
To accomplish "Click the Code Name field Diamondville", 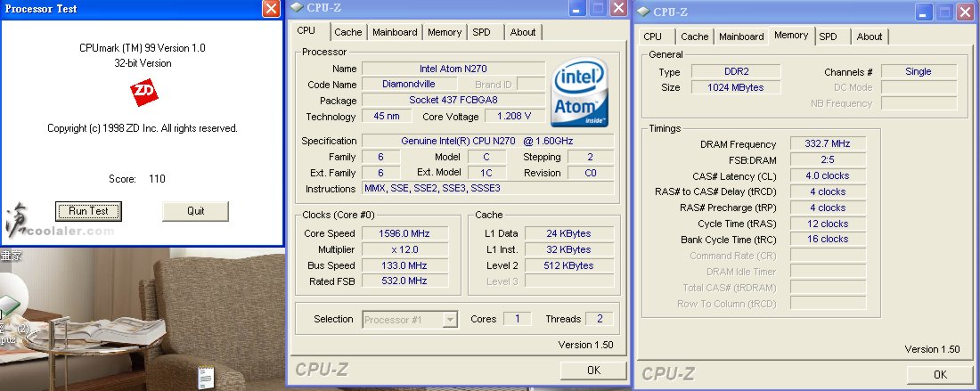I will click(408, 85).
